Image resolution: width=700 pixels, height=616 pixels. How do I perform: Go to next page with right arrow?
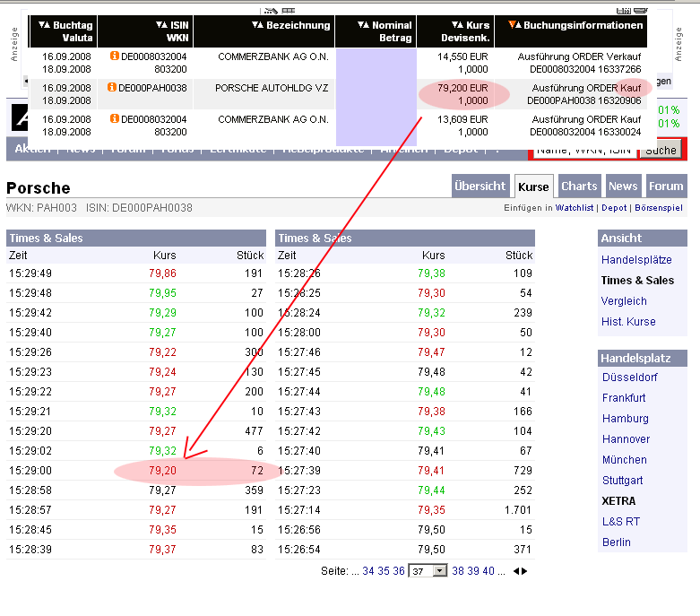(524, 571)
